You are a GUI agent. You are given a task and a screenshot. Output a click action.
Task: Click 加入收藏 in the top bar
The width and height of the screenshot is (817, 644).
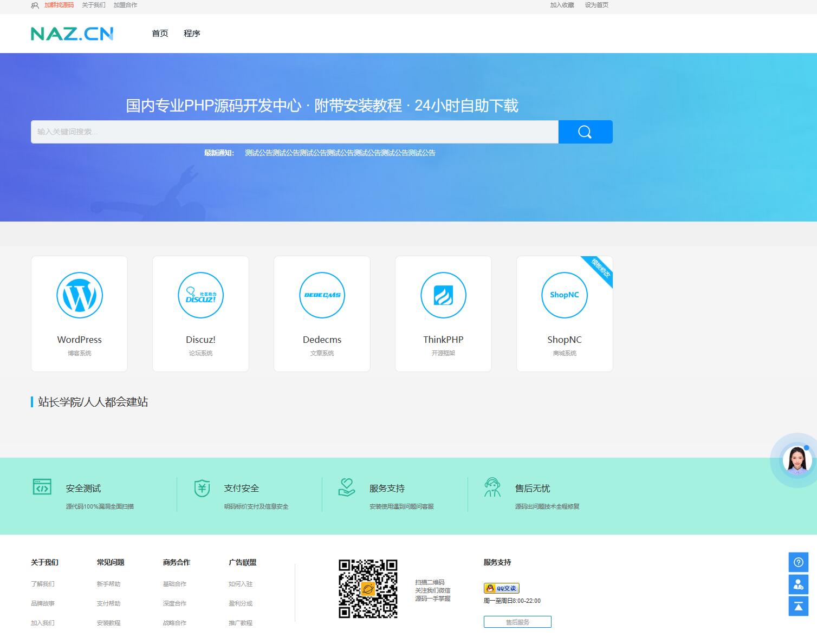(562, 5)
